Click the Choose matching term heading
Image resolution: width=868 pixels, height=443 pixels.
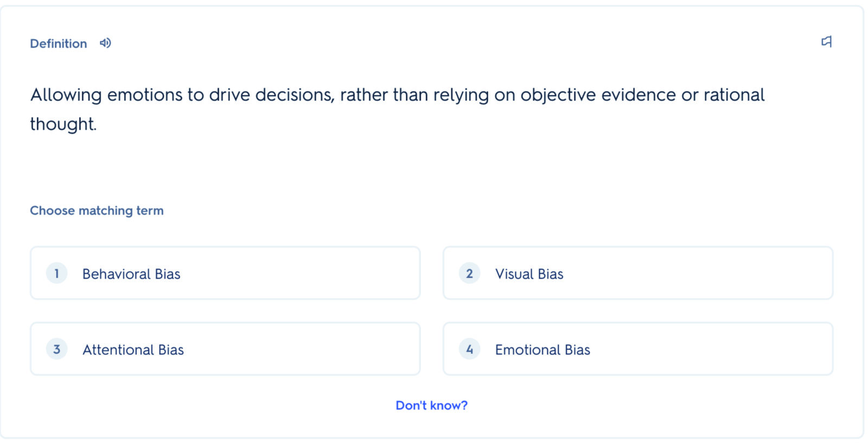pyautogui.click(x=97, y=211)
